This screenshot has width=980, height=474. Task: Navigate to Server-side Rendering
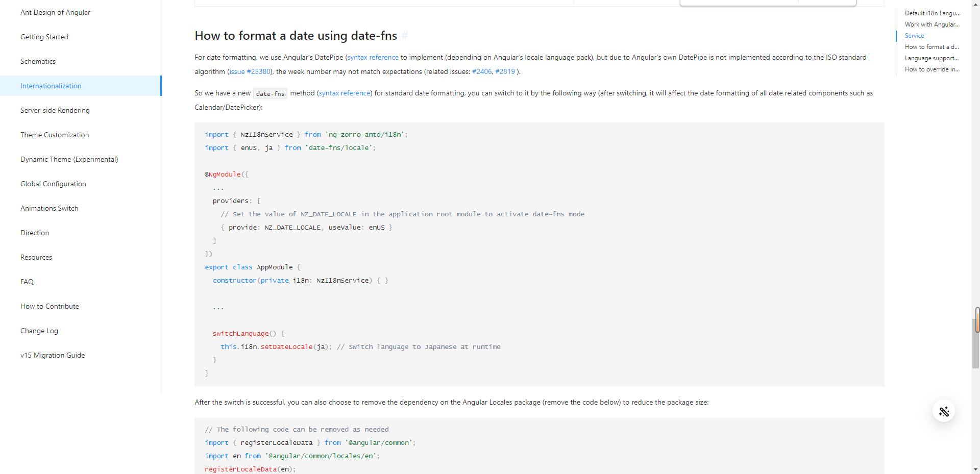(55, 110)
